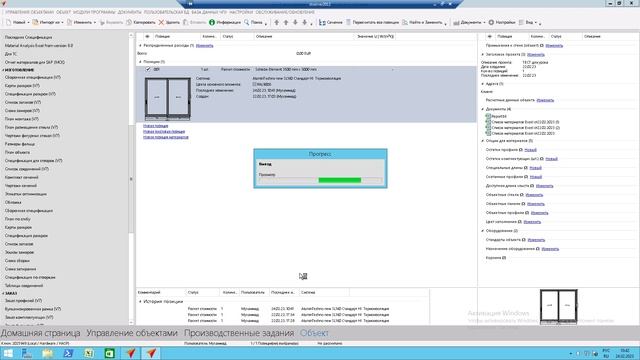This screenshot has height=360, width=640.
Task: Click Изменить link for Назначение оборудования
Action: coord(550,249)
